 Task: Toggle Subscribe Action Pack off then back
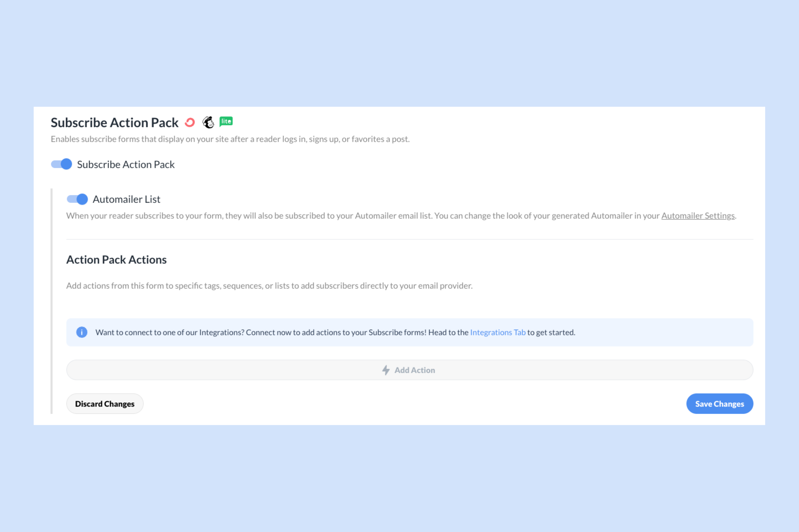tap(61, 164)
